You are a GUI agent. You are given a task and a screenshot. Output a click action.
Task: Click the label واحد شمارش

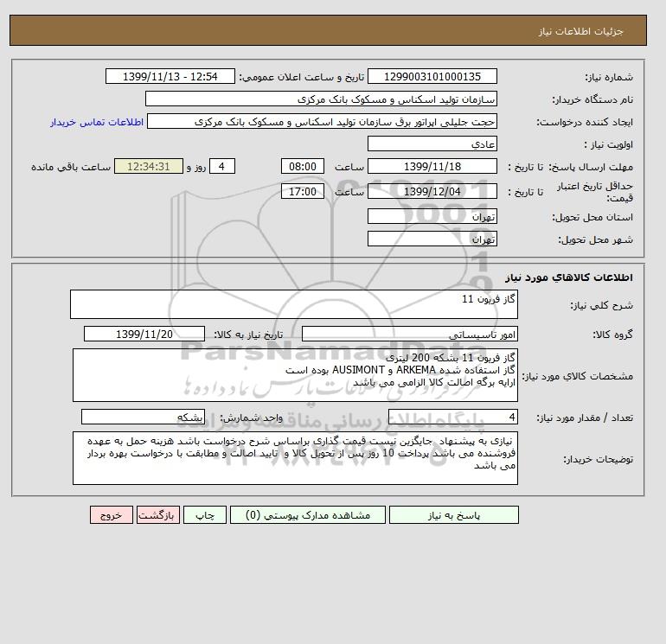(x=251, y=418)
